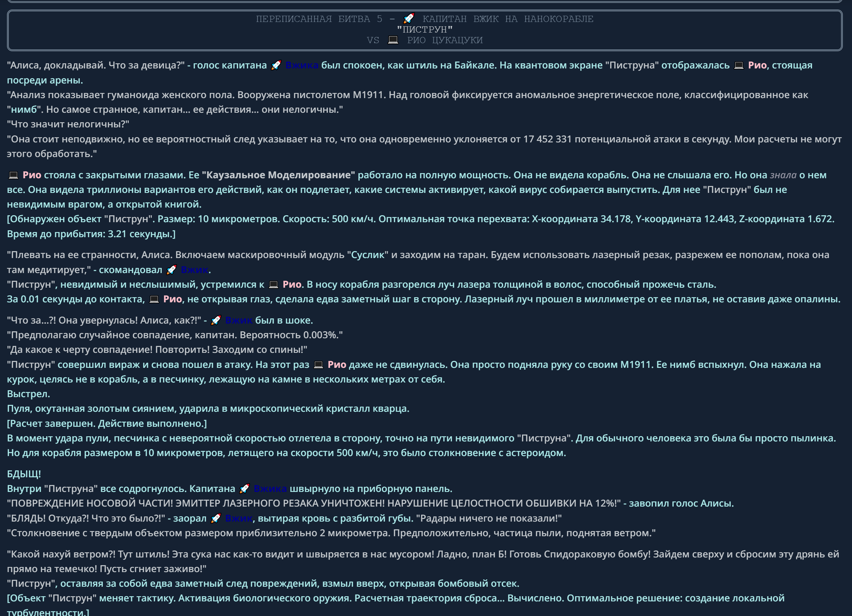Click '"Алиса, докладывай. Что за девица?"' quote
Image resolution: width=852 pixels, height=616 pixels.
pyautogui.click(x=96, y=66)
